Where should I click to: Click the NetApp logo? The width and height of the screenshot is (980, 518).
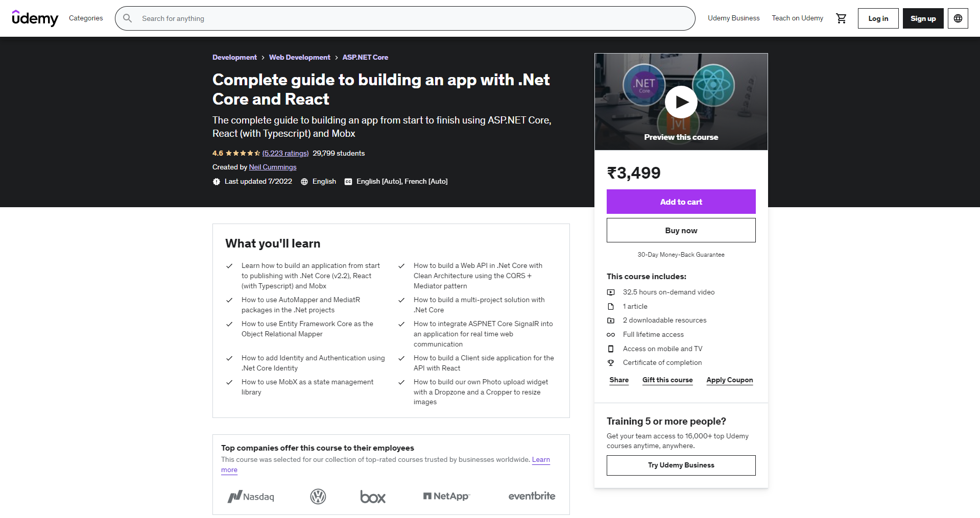point(446,496)
